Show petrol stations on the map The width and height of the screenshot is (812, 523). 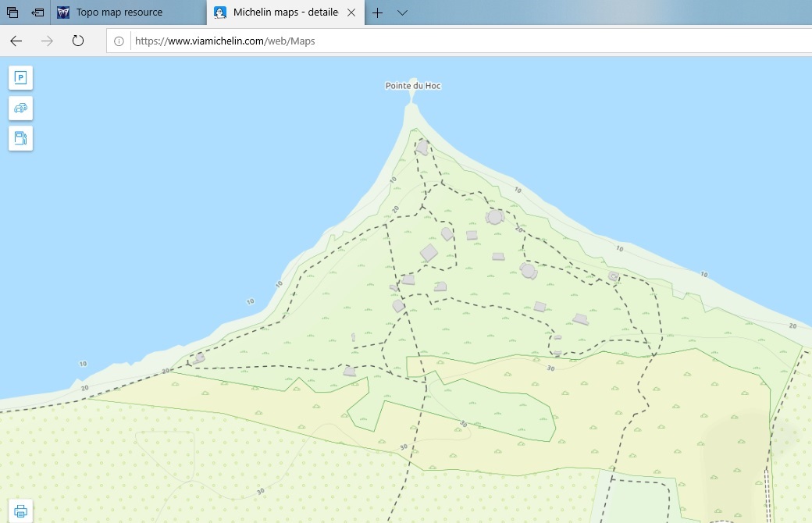click(x=21, y=138)
